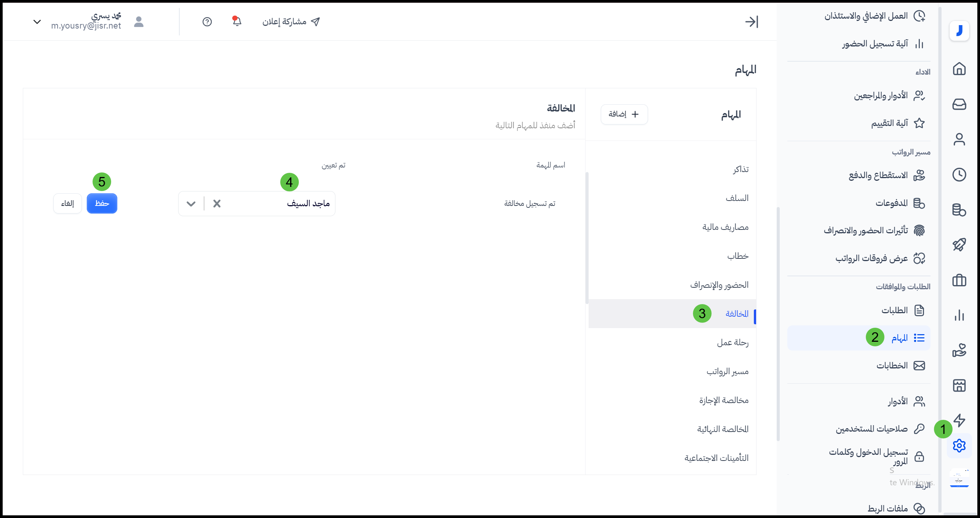Expand the ماجد السيف assignee dropdown
Image resolution: width=980 pixels, height=518 pixels.
point(191,204)
